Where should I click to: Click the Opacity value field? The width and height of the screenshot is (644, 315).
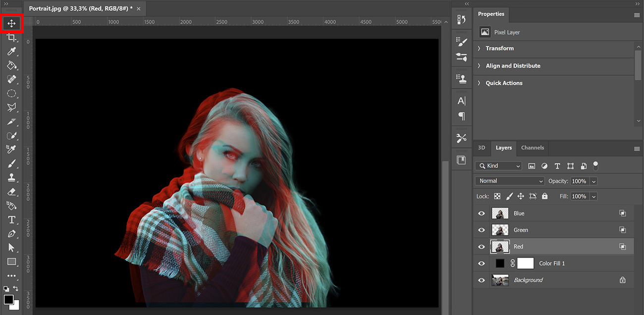pos(579,181)
